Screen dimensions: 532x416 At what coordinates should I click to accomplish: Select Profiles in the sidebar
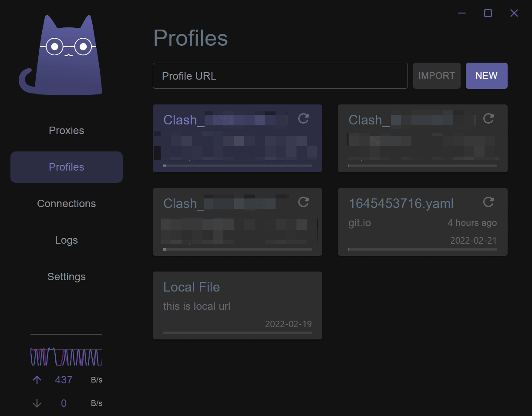(x=67, y=167)
